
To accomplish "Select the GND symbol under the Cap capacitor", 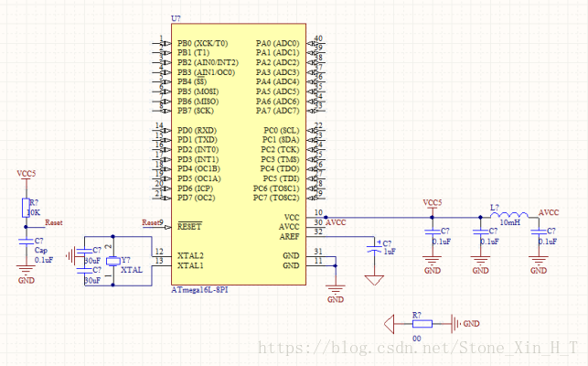I will click(26, 270).
